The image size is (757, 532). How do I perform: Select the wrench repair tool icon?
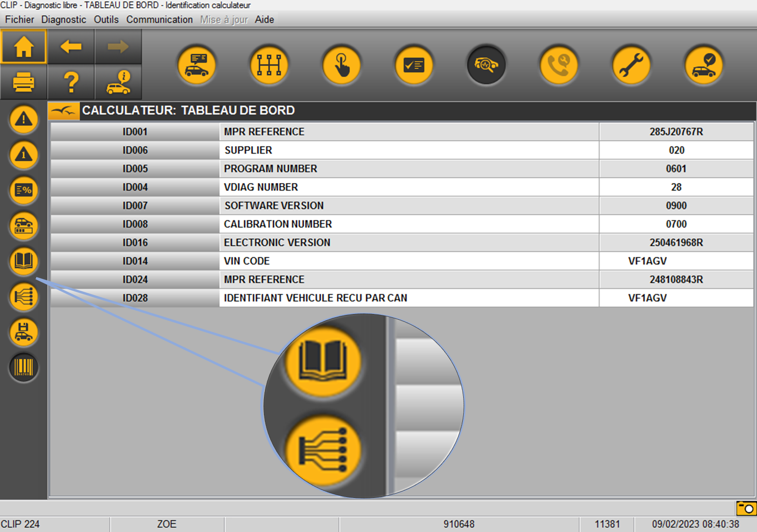(631, 65)
